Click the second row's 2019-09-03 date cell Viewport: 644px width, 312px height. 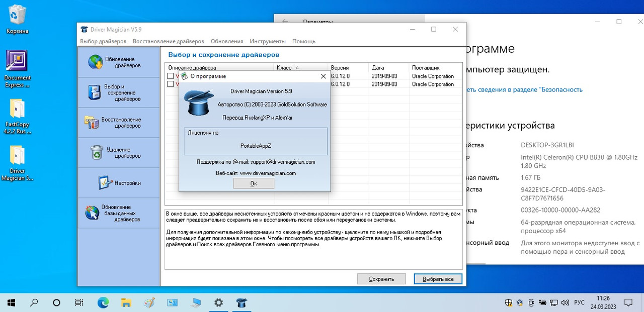point(384,84)
